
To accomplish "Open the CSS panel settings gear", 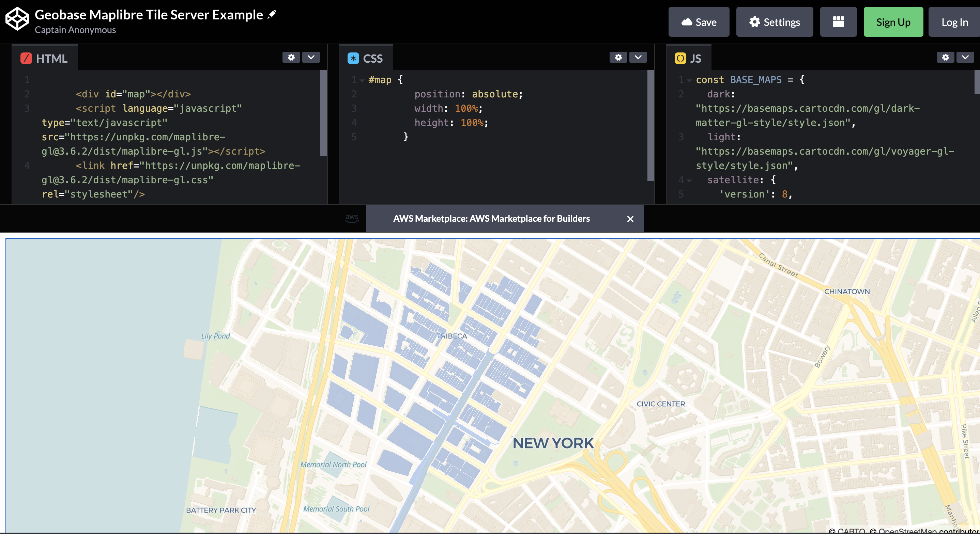I will point(618,58).
